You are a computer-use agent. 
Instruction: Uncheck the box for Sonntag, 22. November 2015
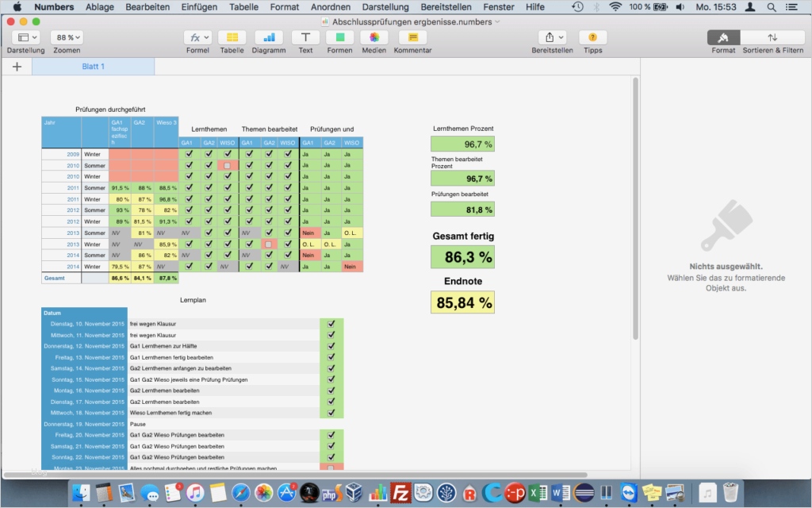(x=331, y=458)
